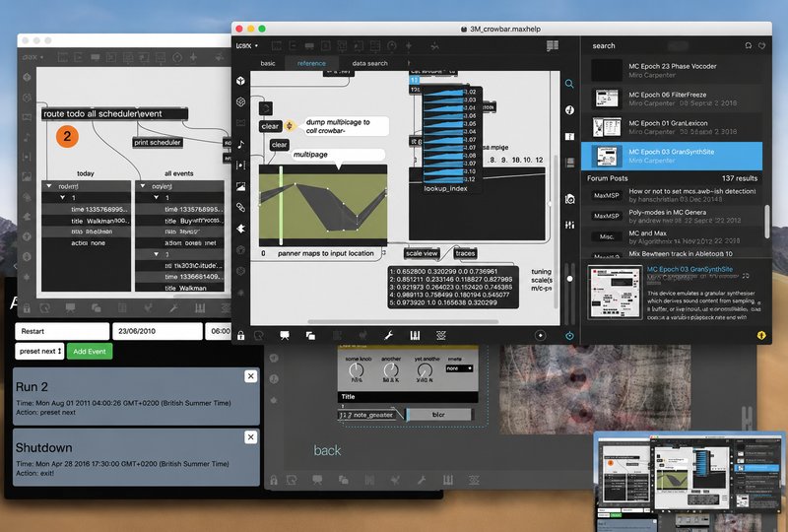Viewport: 788px width, 532px height.
Task: Click the 'traces' message box
Action: click(465, 253)
